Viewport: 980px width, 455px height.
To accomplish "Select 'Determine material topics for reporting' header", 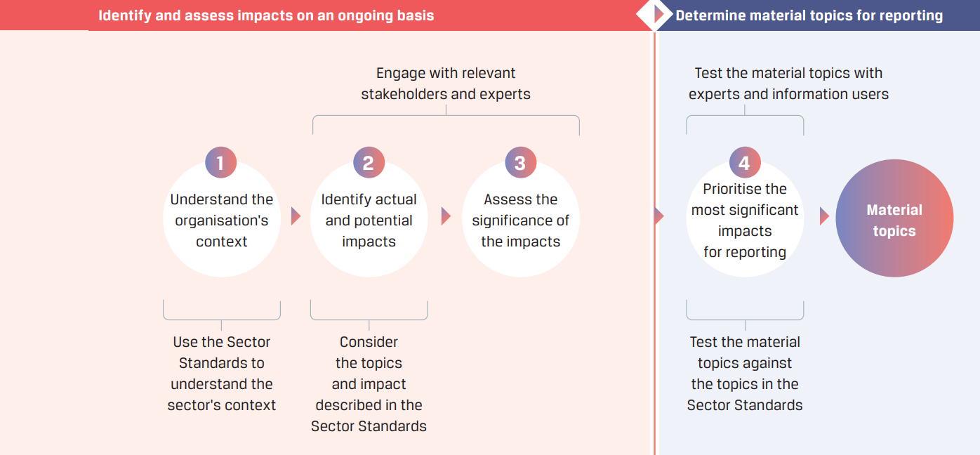I will pyautogui.click(x=809, y=15).
